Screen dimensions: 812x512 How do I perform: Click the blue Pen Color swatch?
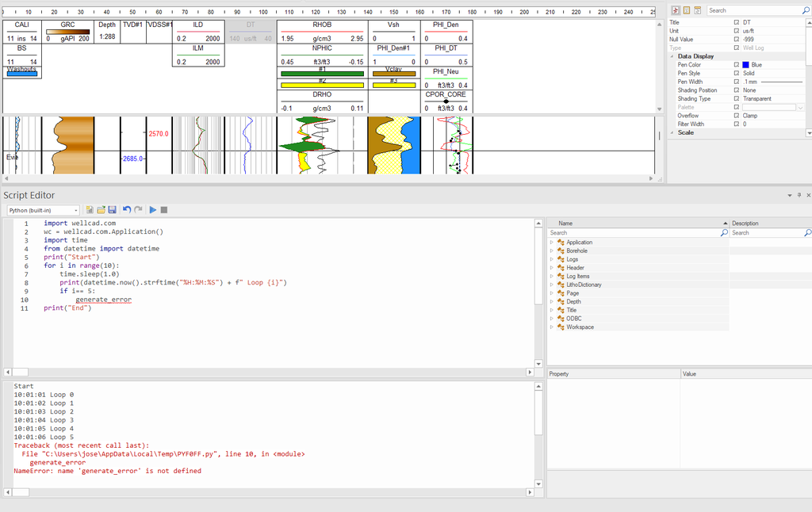click(746, 65)
